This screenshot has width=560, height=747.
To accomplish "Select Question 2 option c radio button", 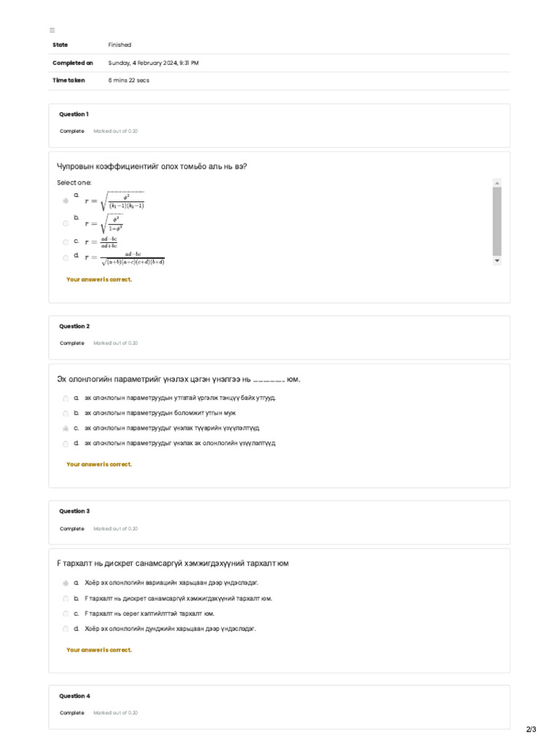I will coord(66,429).
